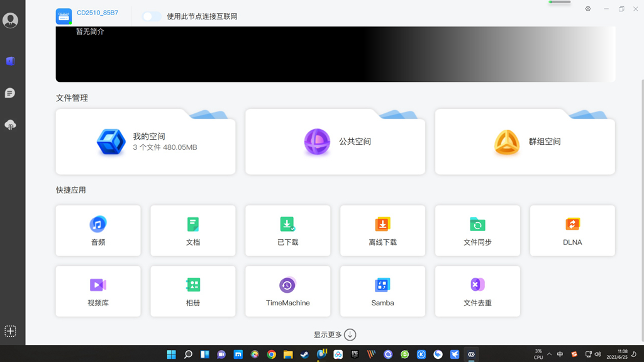This screenshot has width=644, height=362.
Task: Open the cloud upload icon in the sidebar
Action: pyautogui.click(x=10, y=125)
